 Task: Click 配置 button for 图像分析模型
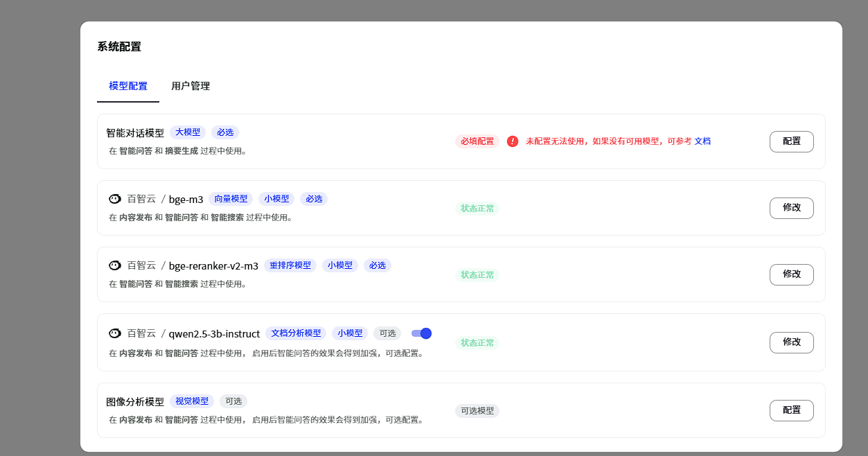coord(791,410)
